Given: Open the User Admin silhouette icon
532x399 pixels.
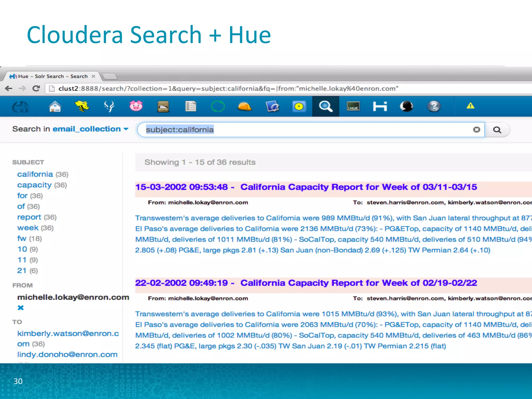Looking at the screenshot, I should [x=407, y=106].
